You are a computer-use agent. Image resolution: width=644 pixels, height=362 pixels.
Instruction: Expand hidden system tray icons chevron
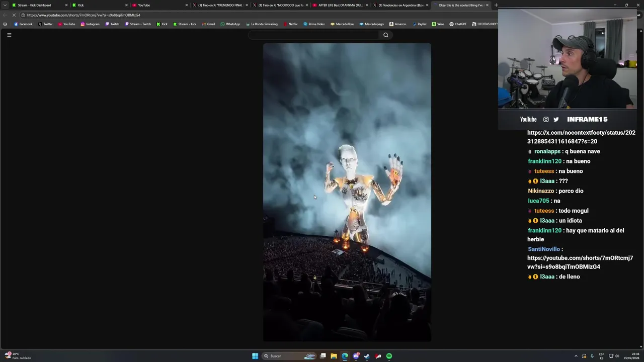pos(576,356)
